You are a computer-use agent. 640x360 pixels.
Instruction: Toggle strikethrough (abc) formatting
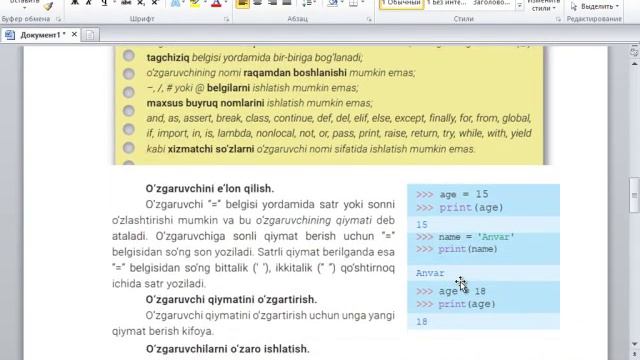pos(126,3)
